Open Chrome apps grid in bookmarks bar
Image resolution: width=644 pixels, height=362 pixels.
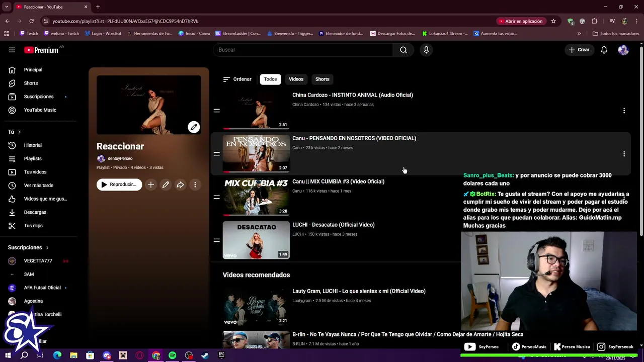[x=7, y=34]
